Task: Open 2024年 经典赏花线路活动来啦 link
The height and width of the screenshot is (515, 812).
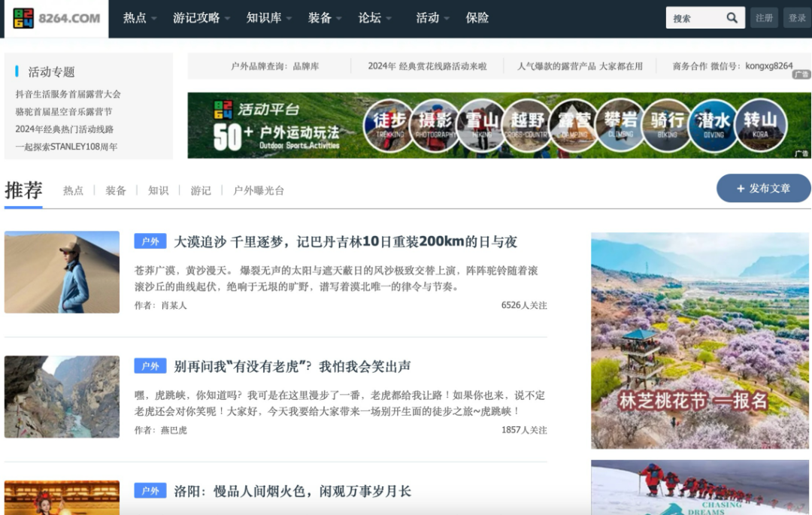Action: 427,66
